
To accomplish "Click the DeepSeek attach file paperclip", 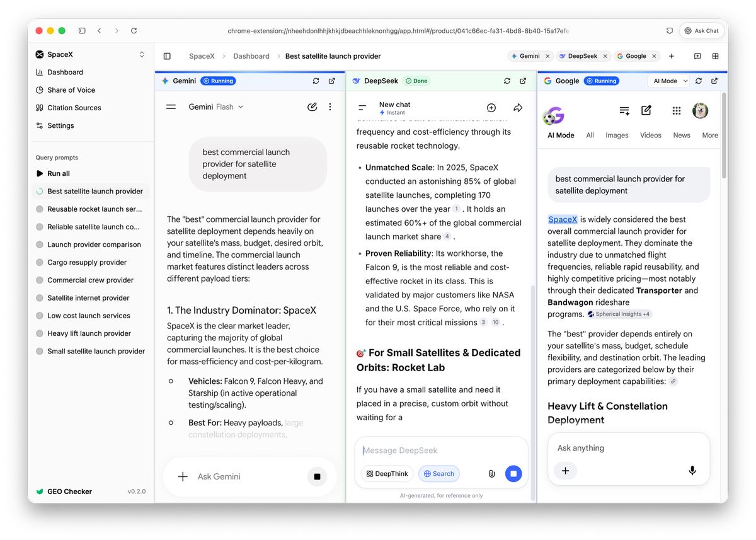I will 491,474.
